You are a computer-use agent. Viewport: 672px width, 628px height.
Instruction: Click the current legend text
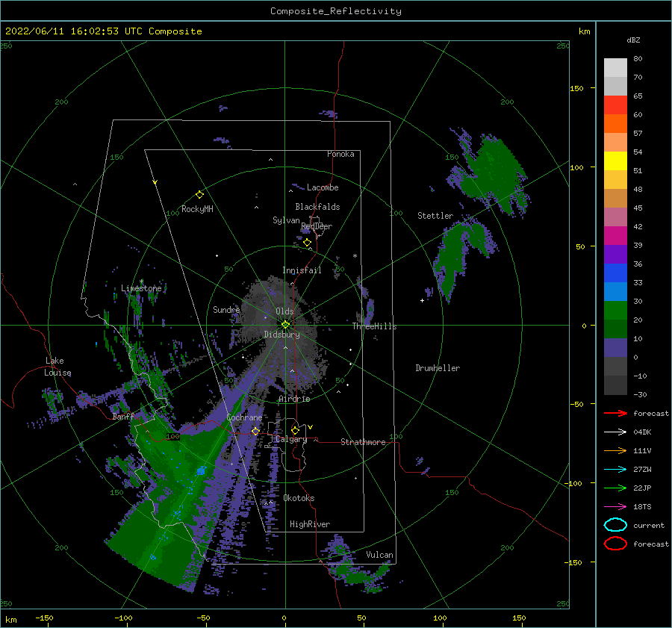pos(649,525)
